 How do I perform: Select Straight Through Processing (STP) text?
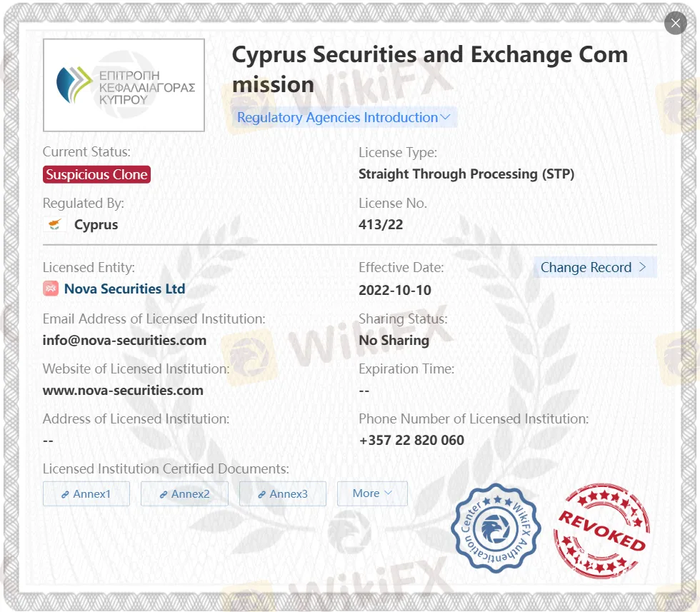coord(466,174)
